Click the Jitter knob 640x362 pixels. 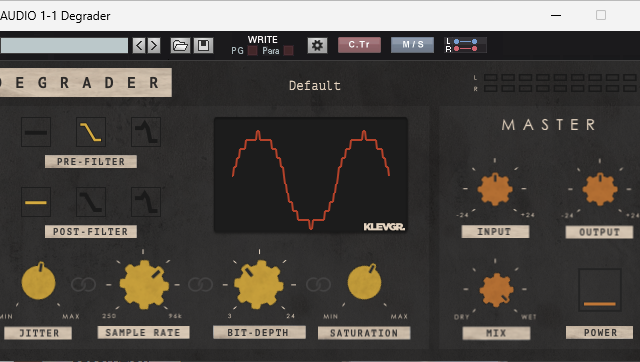coord(38,282)
